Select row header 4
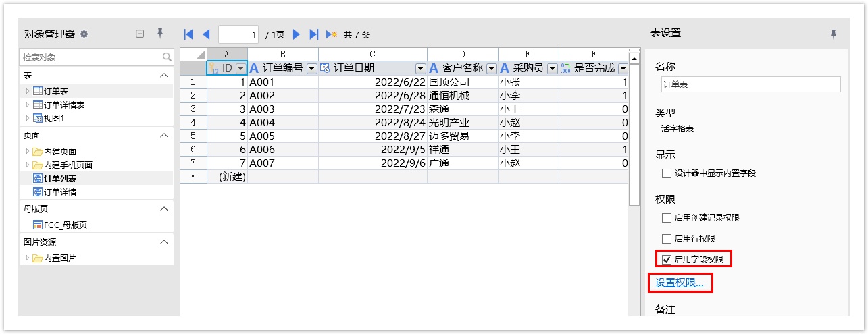This screenshot has height=334, width=868. coord(193,122)
